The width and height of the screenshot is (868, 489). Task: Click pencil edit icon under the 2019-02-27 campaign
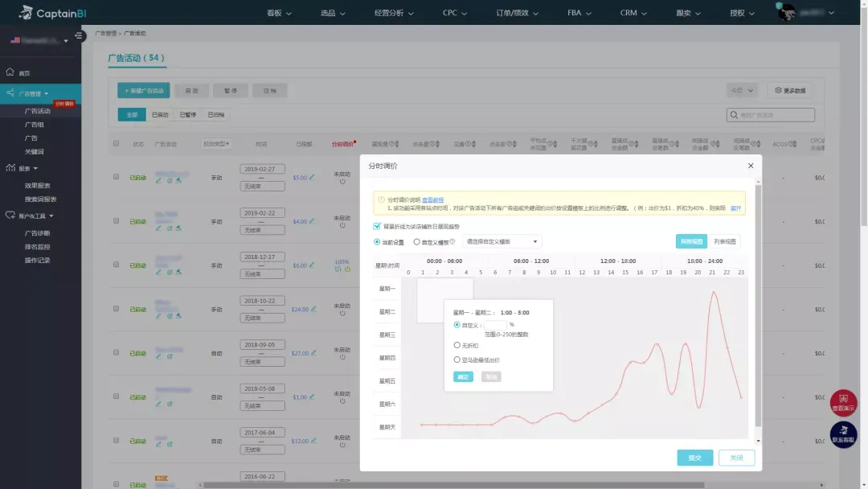[158, 180]
